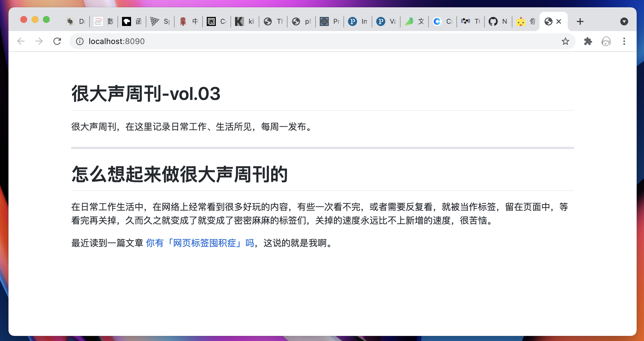
Task: Expand the tab search dropdown arrow
Action: [x=624, y=21]
